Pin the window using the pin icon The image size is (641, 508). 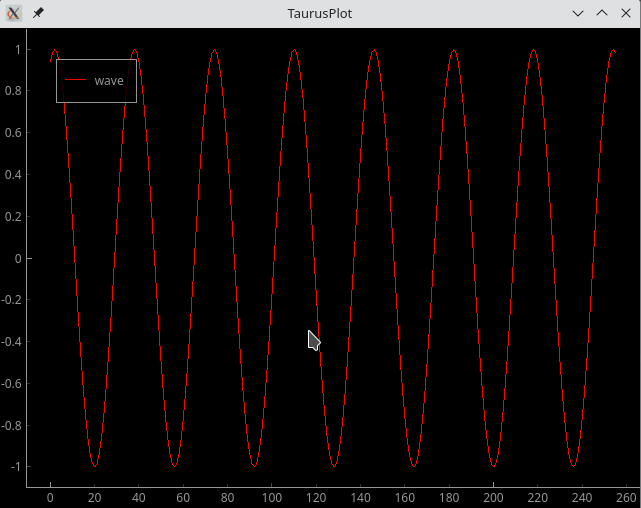(x=38, y=14)
